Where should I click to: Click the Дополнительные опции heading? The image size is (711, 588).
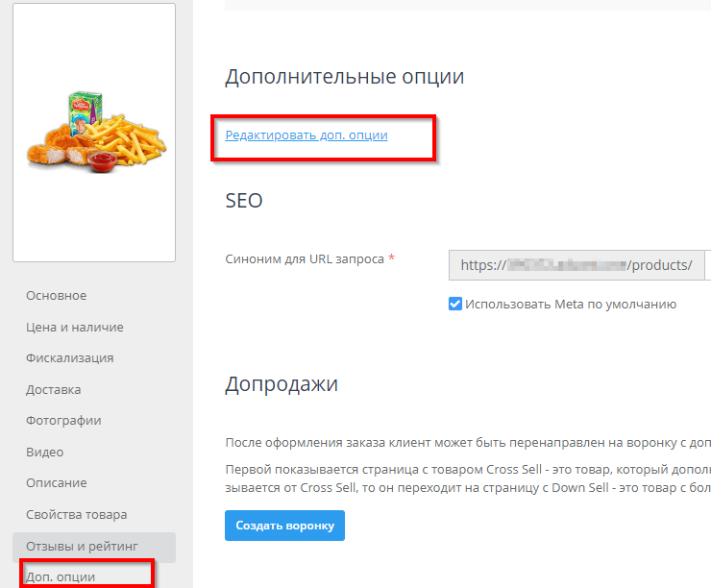[x=344, y=77]
